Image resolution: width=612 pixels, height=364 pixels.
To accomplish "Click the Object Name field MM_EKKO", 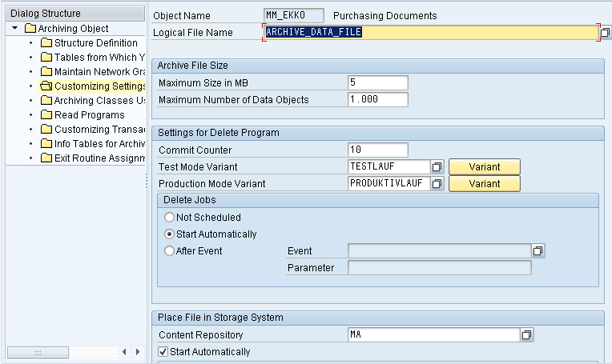I will click(x=293, y=15).
